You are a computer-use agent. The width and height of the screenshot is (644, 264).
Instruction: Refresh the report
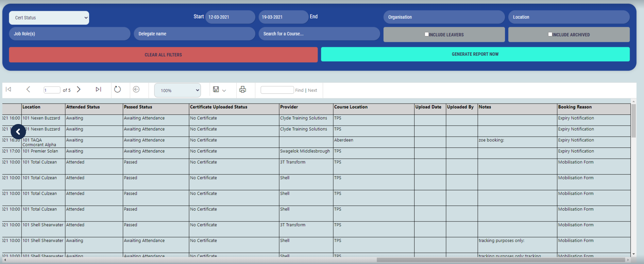coord(117,89)
